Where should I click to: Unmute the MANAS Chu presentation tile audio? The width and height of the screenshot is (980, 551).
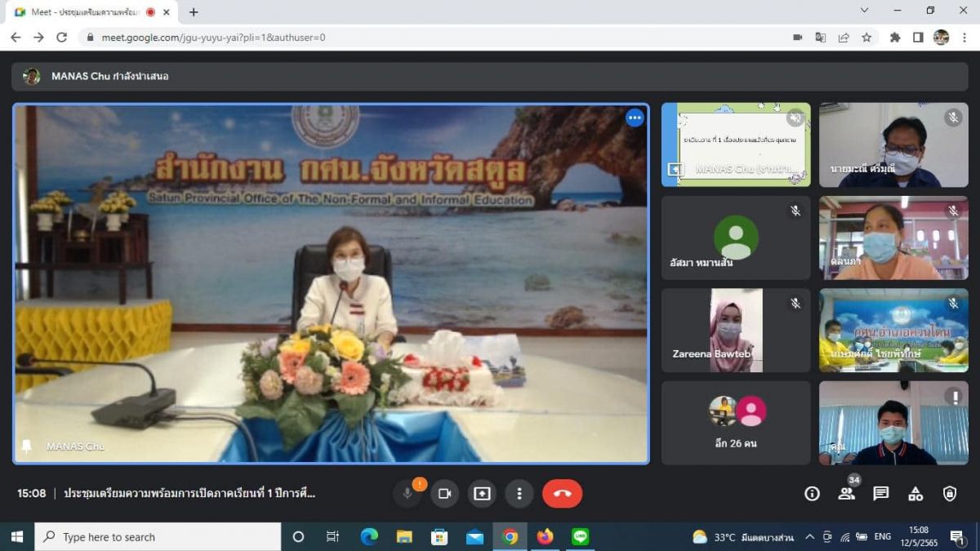pyautogui.click(x=795, y=118)
